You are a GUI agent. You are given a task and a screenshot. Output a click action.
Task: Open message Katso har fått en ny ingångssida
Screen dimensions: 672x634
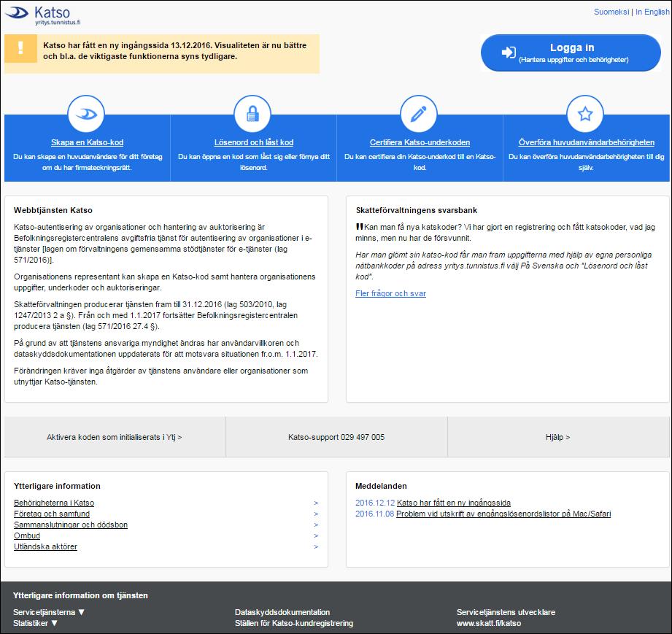(x=453, y=503)
